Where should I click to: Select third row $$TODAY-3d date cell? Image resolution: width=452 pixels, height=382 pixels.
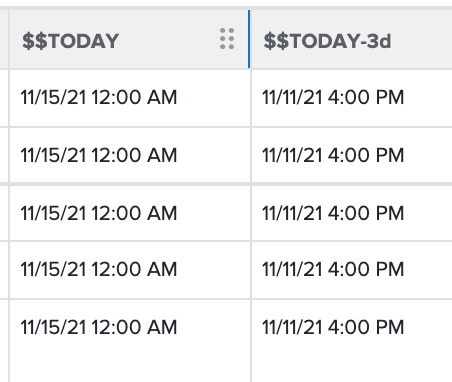[352, 213]
